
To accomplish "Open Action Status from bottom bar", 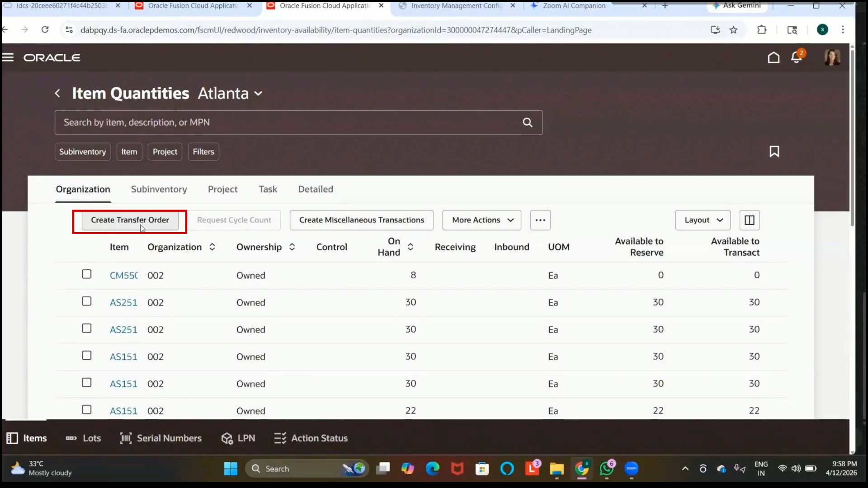I will 311,438.
